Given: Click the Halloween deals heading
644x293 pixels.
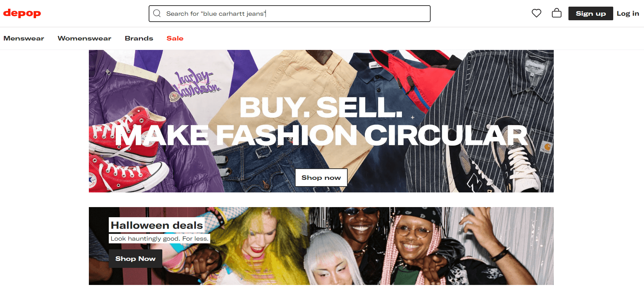Looking at the screenshot, I should 157,225.
